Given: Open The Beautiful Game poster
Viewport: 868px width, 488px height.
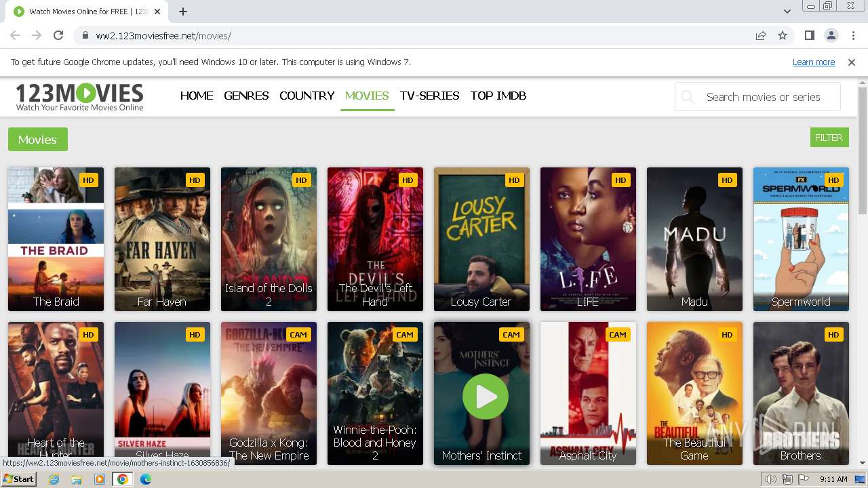Looking at the screenshot, I should point(694,393).
